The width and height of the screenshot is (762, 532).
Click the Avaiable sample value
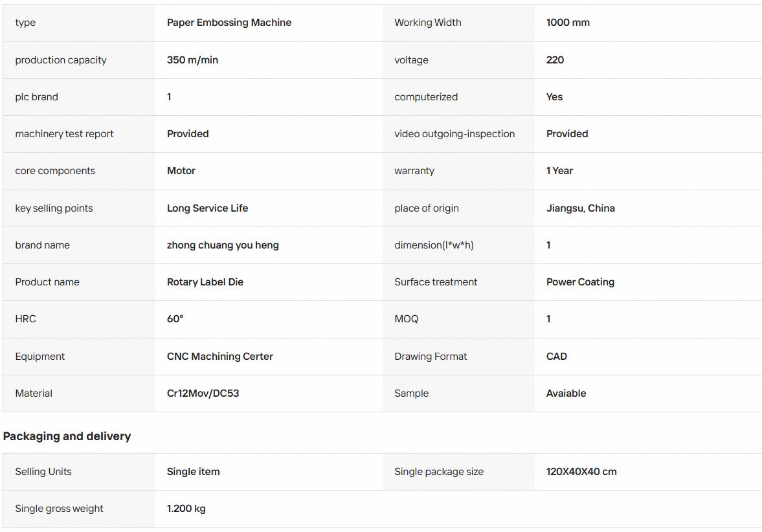tap(566, 393)
